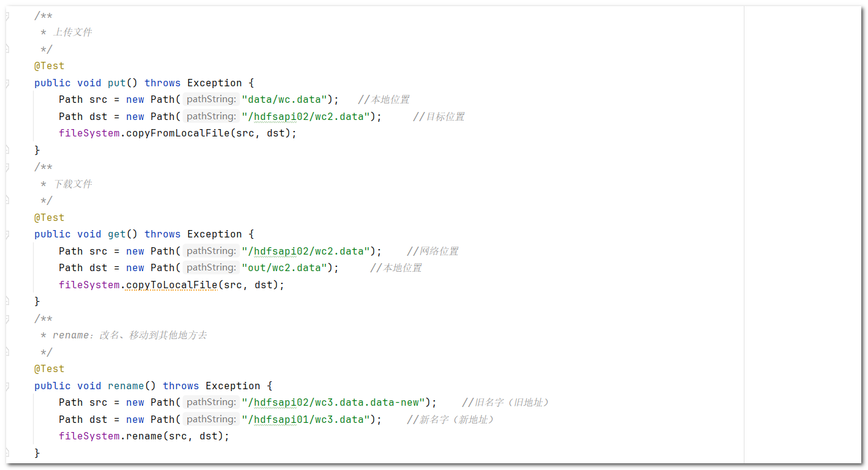The width and height of the screenshot is (868, 470).
Task: Fold the rename doc comment block
Action: (7, 319)
